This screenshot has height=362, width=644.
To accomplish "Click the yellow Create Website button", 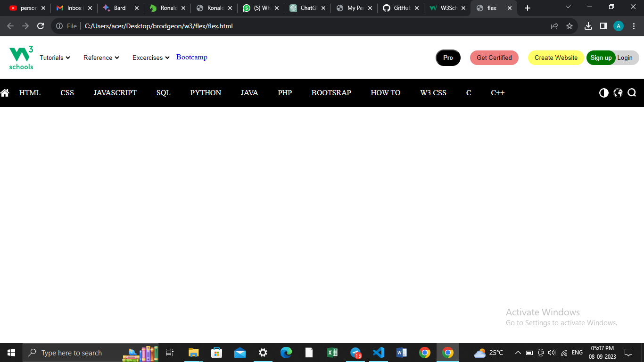I will click(x=556, y=58).
